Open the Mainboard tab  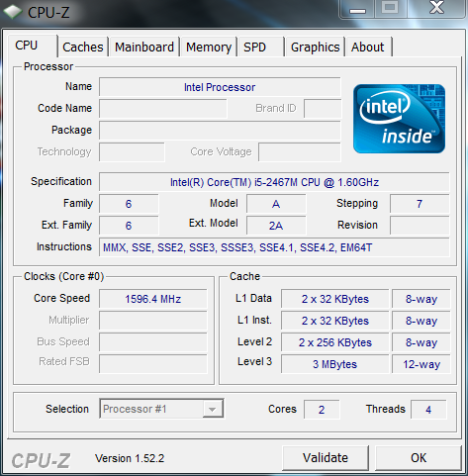(144, 47)
